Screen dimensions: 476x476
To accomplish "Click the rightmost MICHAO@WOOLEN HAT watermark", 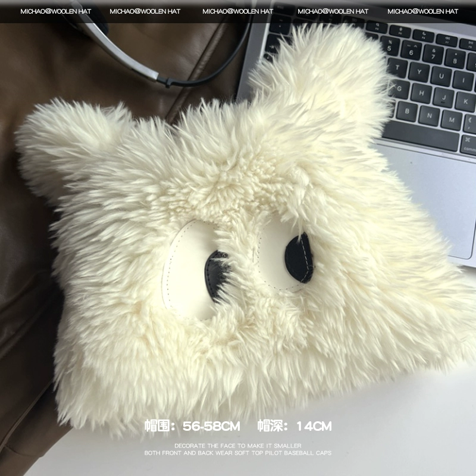I will [422, 11].
